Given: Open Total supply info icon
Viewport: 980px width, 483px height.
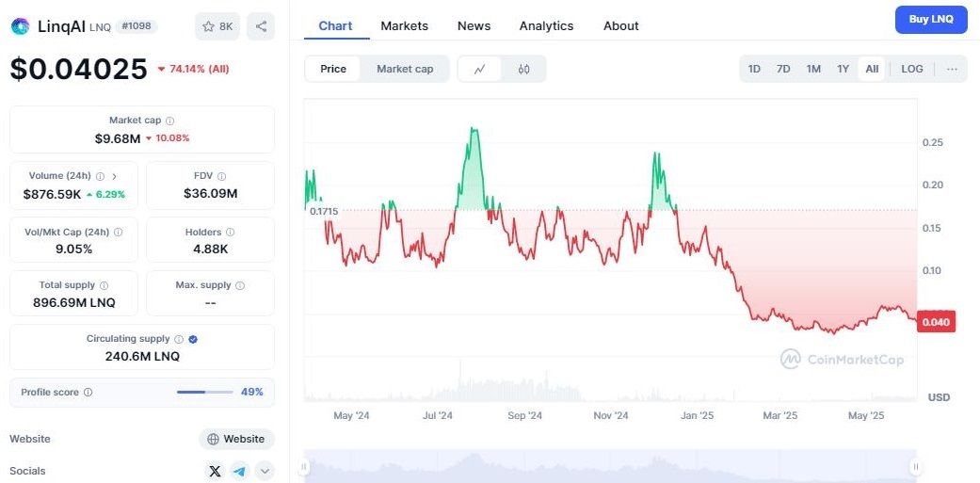Looking at the screenshot, I should pyautogui.click(x=104, y=285).
